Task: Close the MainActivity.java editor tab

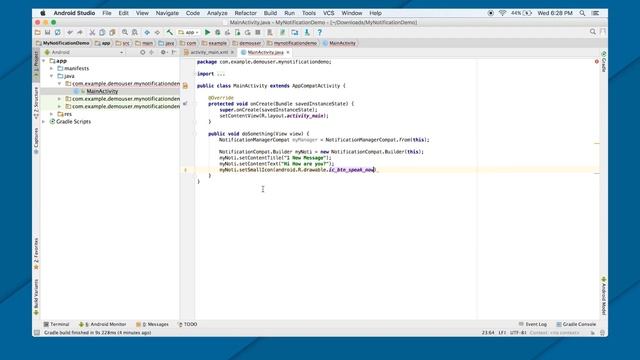Action: pos(288,52)
